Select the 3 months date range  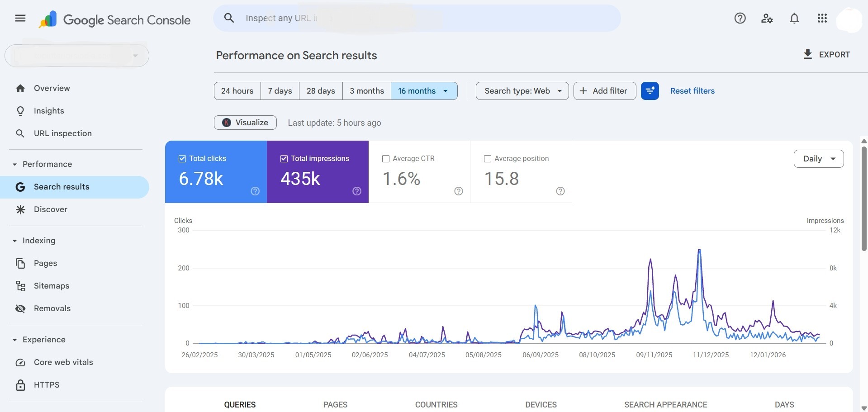click(x=366, y=90)
